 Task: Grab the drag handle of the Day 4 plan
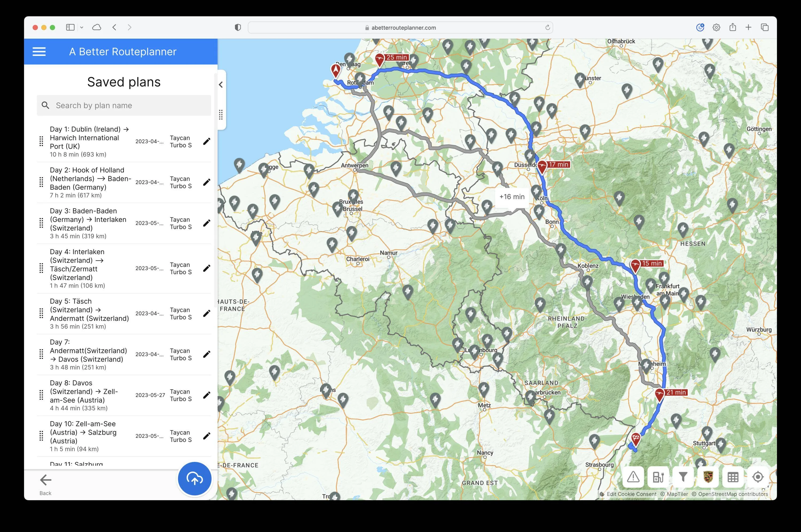[41, 268]
